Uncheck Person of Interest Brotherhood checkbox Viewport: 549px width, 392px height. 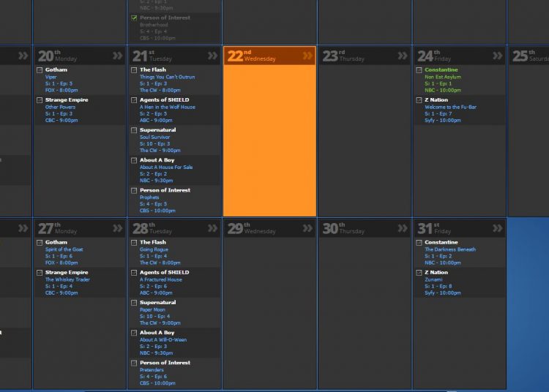coord(134,18)
